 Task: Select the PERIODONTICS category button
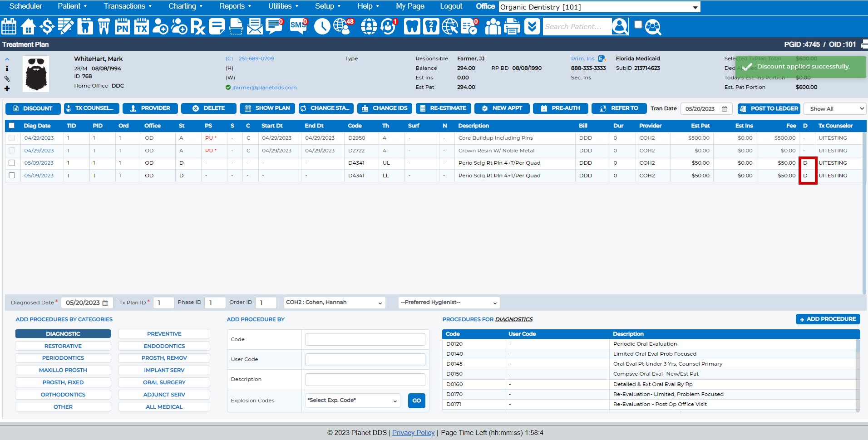click(63, 358)
